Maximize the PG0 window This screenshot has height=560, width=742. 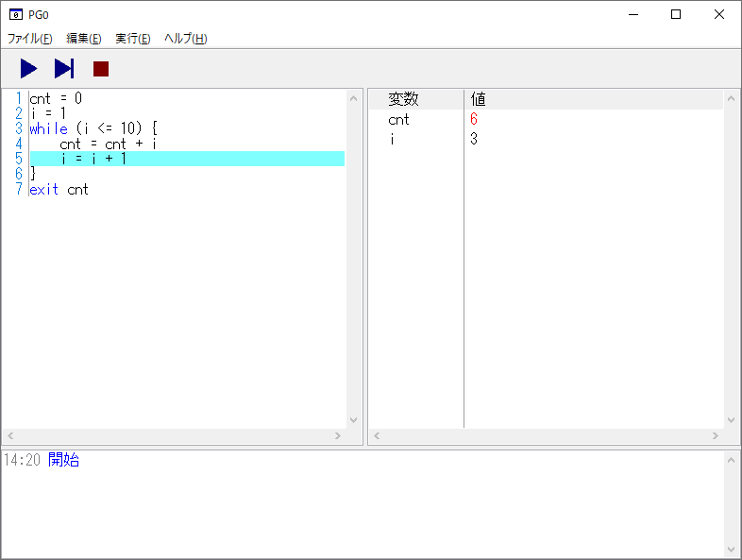pos(676,15)
